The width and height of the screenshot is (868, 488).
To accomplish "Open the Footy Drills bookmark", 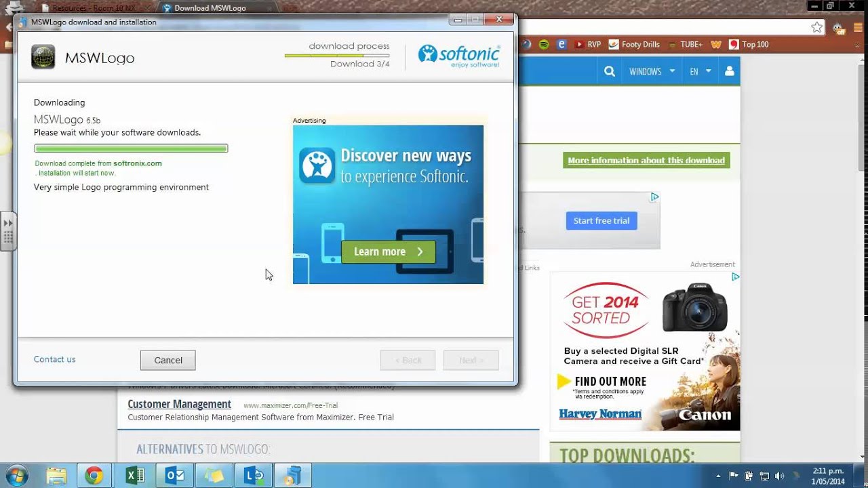I will 634,44.
